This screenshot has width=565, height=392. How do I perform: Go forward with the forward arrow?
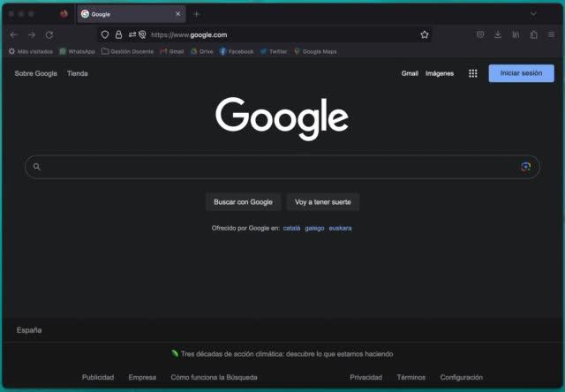[x=32, y=35]
